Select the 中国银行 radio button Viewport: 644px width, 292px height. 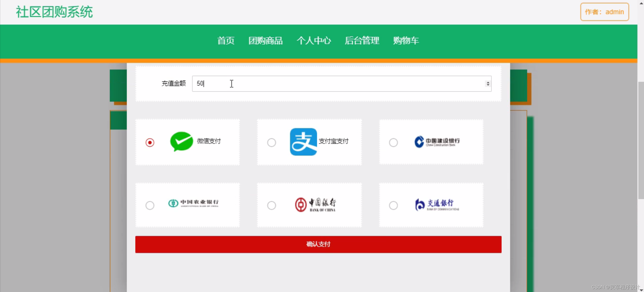point(271,205)
